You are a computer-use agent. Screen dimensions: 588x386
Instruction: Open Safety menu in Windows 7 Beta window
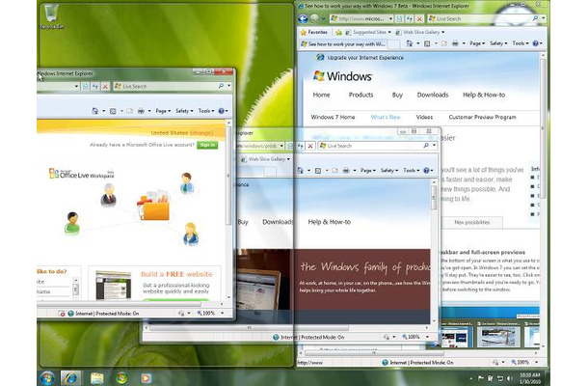498,43
